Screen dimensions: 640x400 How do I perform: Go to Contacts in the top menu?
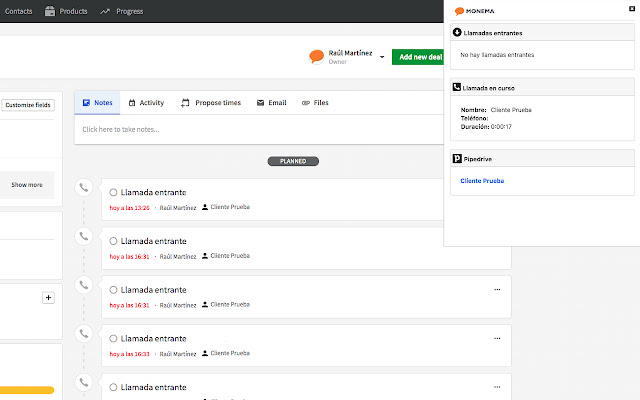tap(18, 11)
